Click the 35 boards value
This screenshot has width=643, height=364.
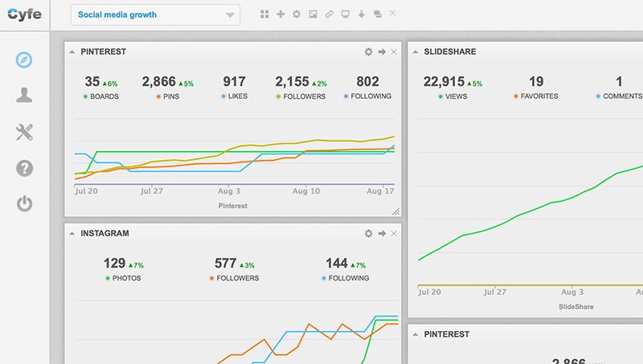[x=92, y=82]
